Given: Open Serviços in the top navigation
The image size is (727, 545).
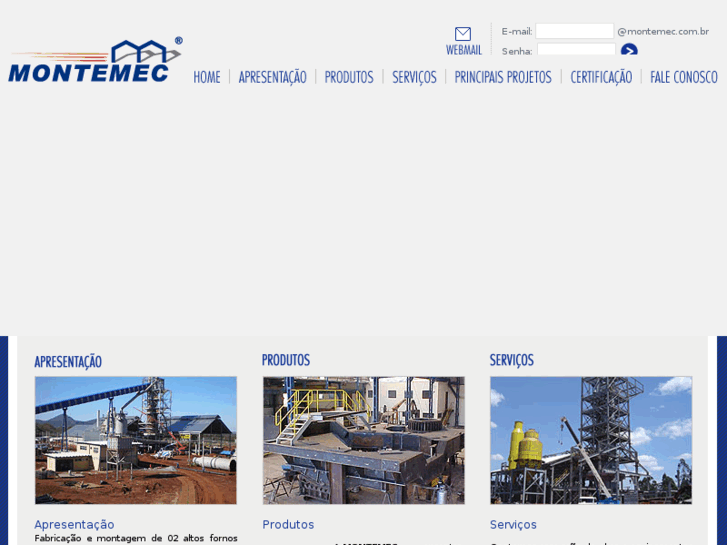Looking at the screenshot, I should click(x=415, y=77).
